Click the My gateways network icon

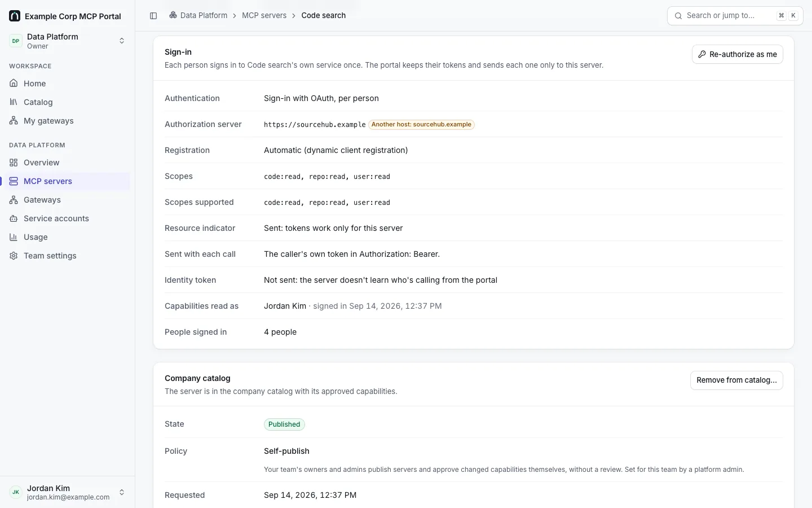(14, 121)
